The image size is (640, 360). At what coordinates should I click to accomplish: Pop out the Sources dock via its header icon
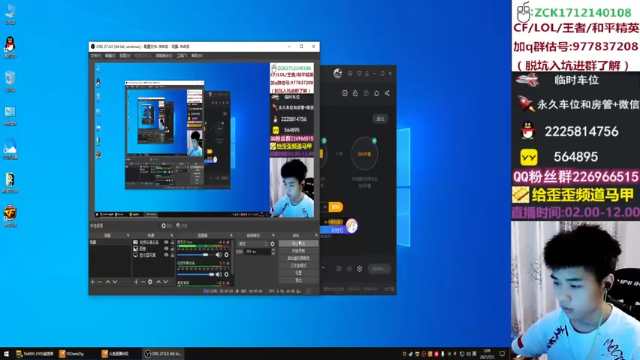tap(171, 236)
